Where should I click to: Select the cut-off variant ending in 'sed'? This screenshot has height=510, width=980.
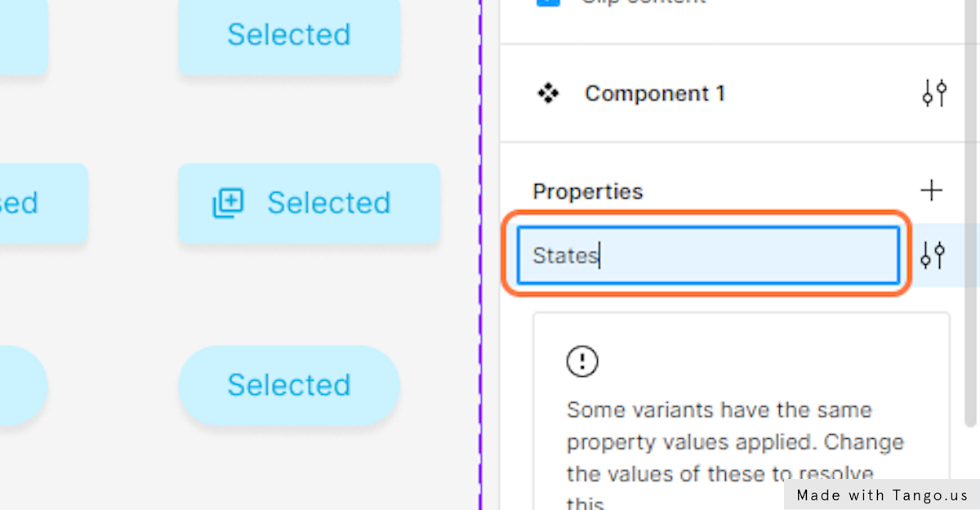pyautogui.click(x=43, y=204)
